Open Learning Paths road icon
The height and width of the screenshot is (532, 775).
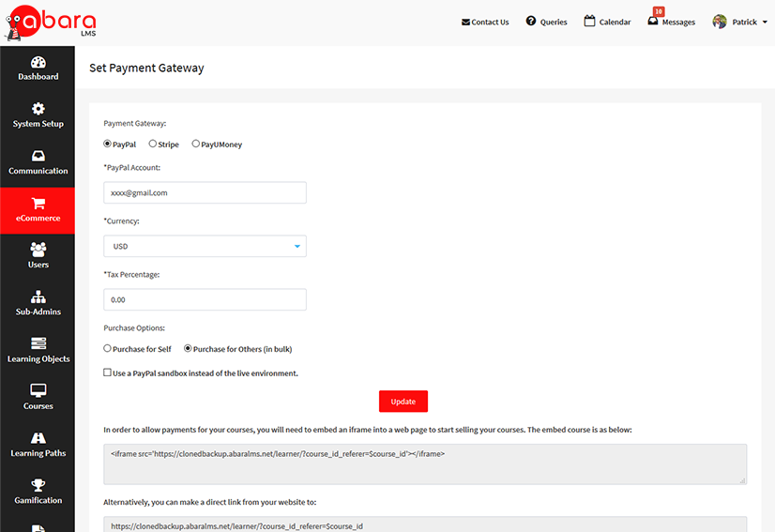pyautogui.click(x=38, y=438)
